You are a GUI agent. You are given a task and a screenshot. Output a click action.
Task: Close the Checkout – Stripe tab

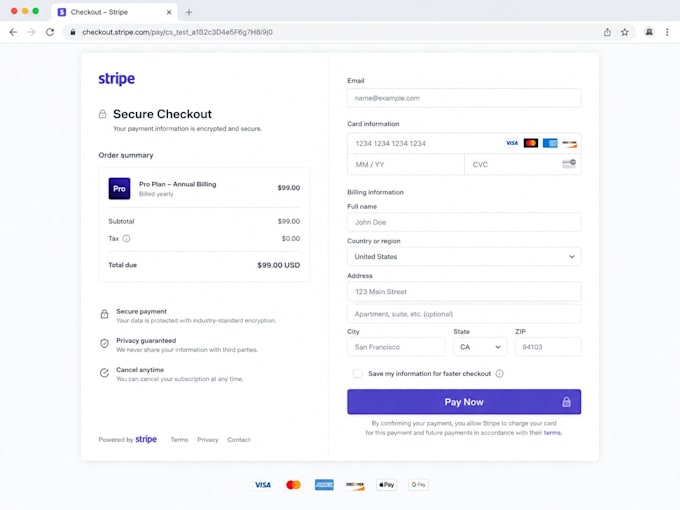[169, 12]
